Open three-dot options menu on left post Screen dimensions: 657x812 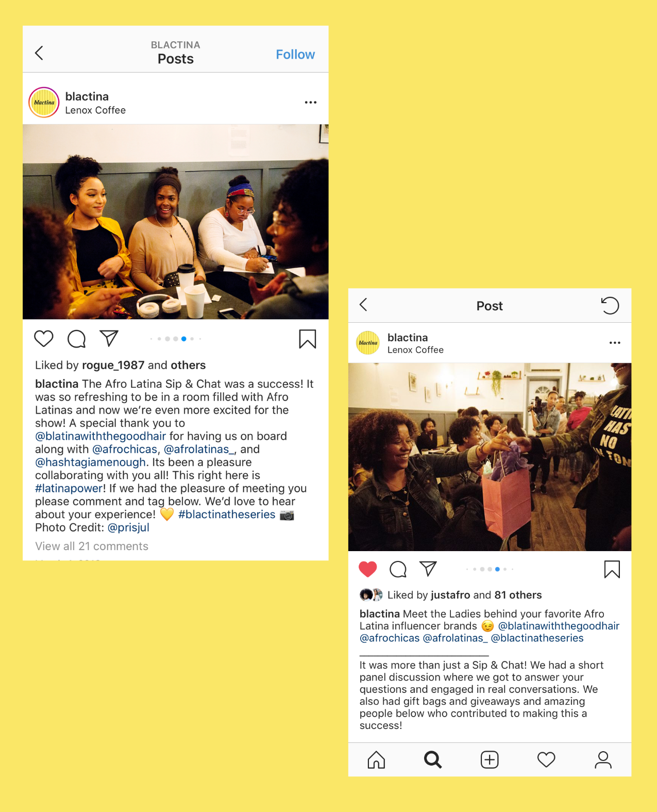point(311,103)
